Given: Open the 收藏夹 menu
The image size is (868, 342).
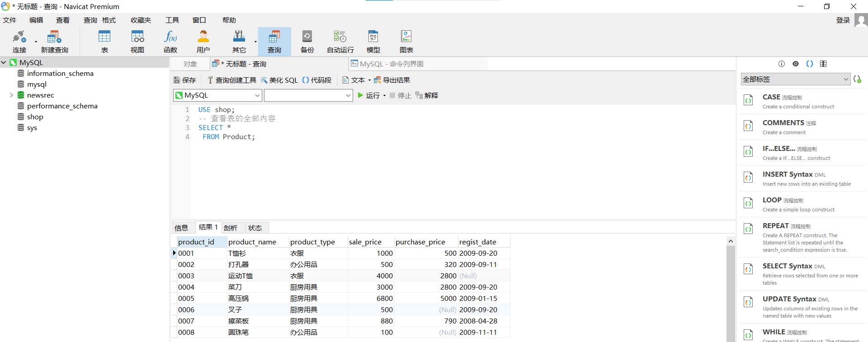Looking at the screenshot, I should click(x=141, y=20).
